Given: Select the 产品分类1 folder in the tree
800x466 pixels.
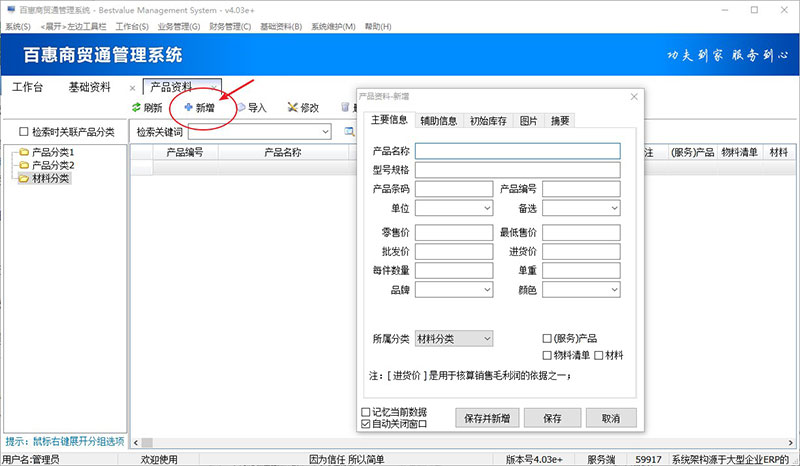Looking at the screenshot, I should click(x=47, y=152).
